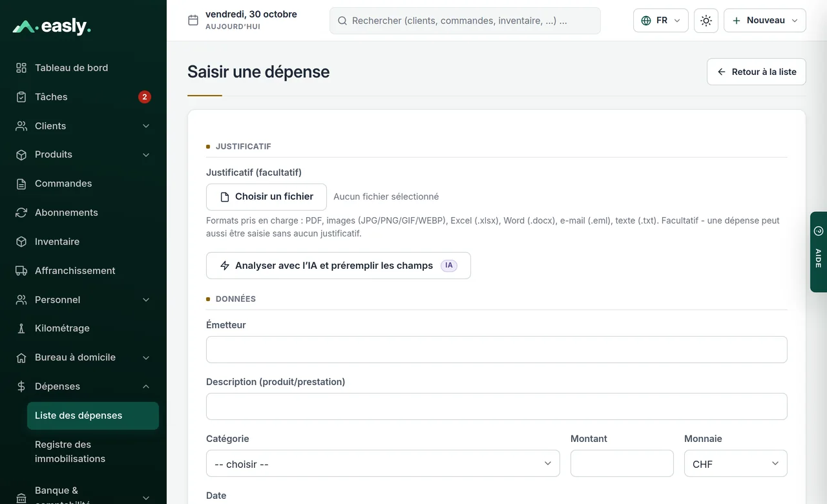Expand the Produits submenu chevron
This screenshot has width=827, height=504.
coord(146,155)
